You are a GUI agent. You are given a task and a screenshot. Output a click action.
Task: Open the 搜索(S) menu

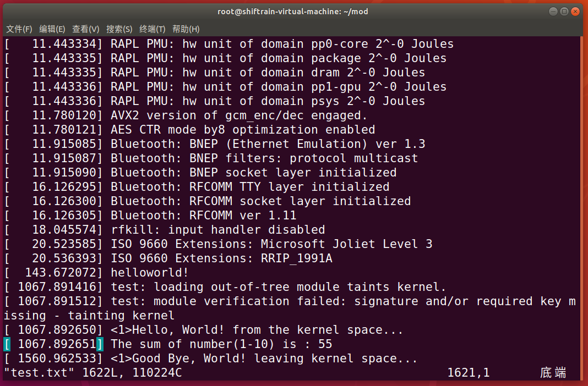click(x=119, y=29)
